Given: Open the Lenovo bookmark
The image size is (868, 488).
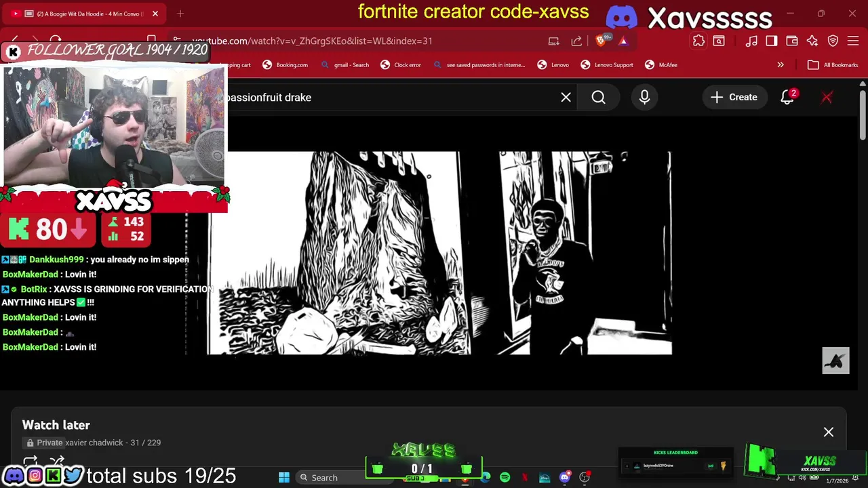Looking at the screenshot, I should [x=553, y=65].
